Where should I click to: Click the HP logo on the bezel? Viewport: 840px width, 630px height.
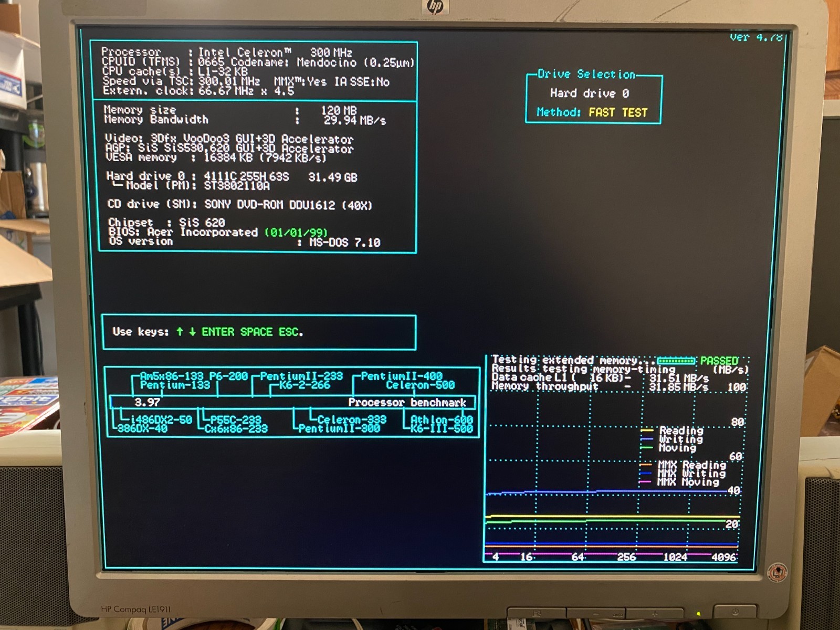435,7
